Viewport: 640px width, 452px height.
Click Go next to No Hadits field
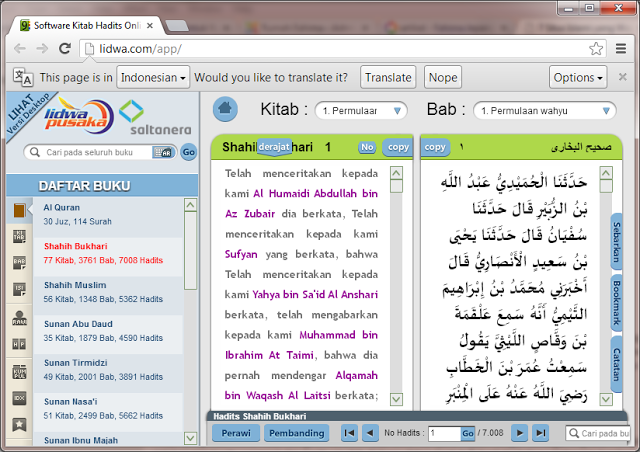468,433
